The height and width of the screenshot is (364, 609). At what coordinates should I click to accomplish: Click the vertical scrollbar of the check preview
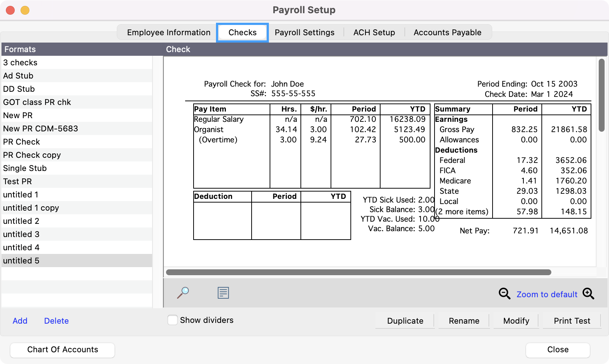click(x=601, y=95)
